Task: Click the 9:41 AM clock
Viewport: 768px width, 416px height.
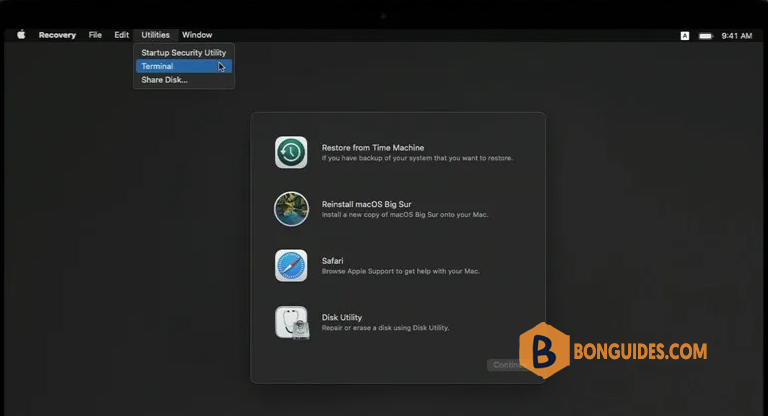Action: pos(736,36)
